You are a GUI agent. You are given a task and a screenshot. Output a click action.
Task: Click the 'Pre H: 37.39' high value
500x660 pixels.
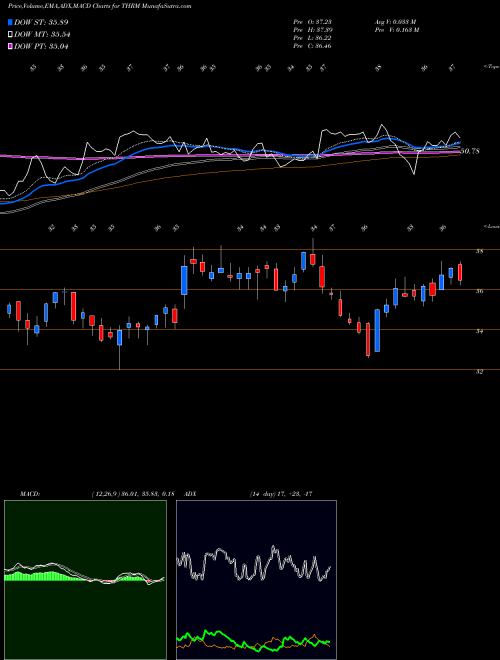coord(313,30)
